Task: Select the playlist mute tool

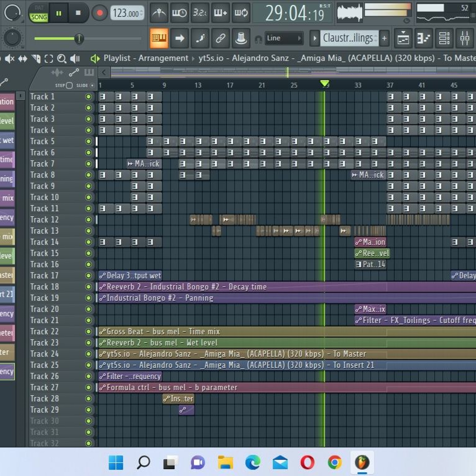Action: tap(10, 59)
